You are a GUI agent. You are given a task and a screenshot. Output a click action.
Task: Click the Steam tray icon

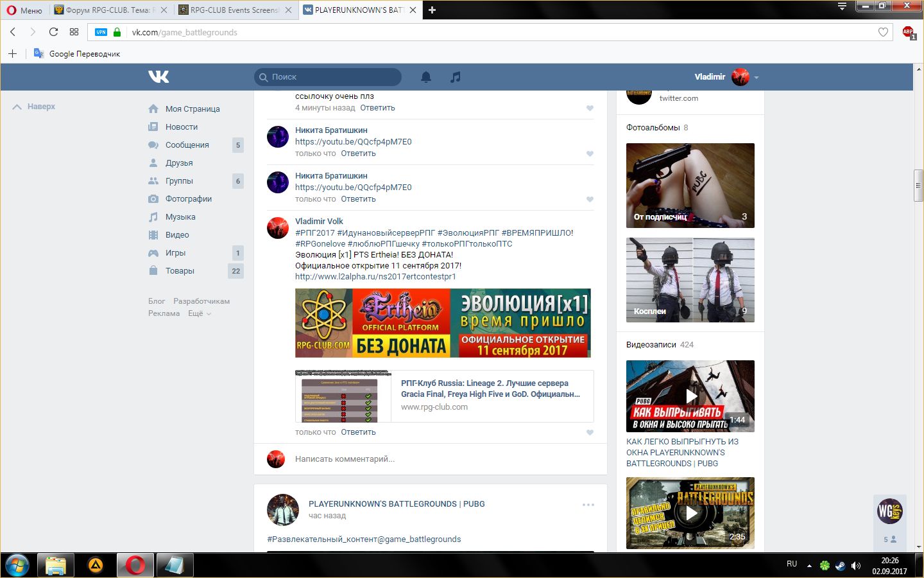pyautogui.click(x=840, y=566)
